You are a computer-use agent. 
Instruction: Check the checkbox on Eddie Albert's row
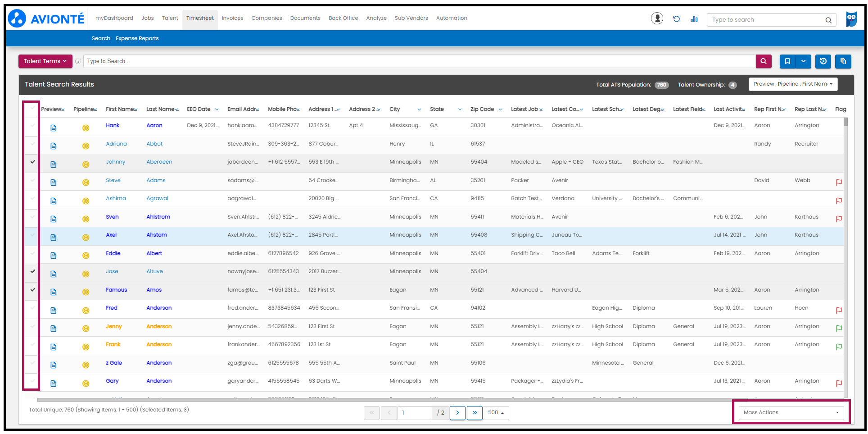point(32,253)
